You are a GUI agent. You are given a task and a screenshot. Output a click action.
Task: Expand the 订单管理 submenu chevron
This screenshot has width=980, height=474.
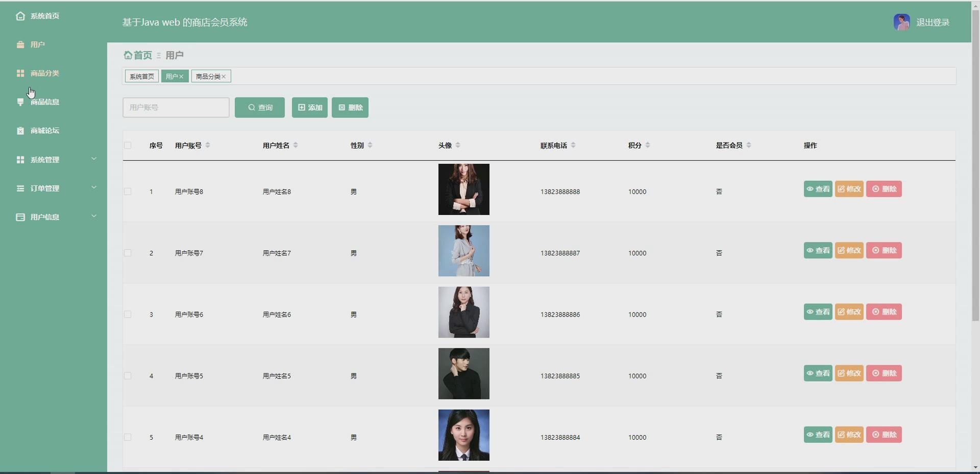pyautogui.click(x=94, y=187)
